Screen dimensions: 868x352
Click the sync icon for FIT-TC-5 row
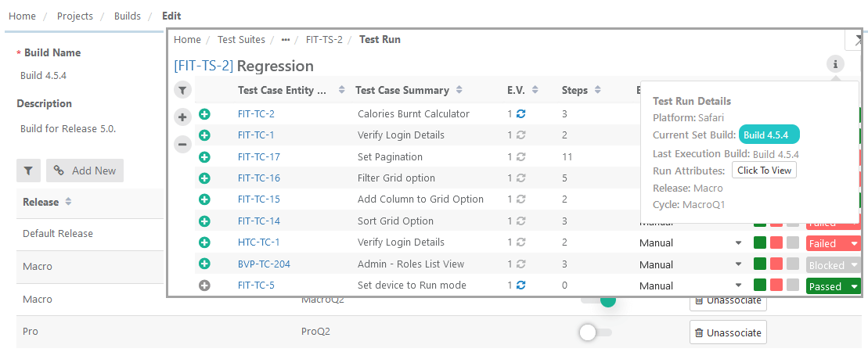coord(520,286)
